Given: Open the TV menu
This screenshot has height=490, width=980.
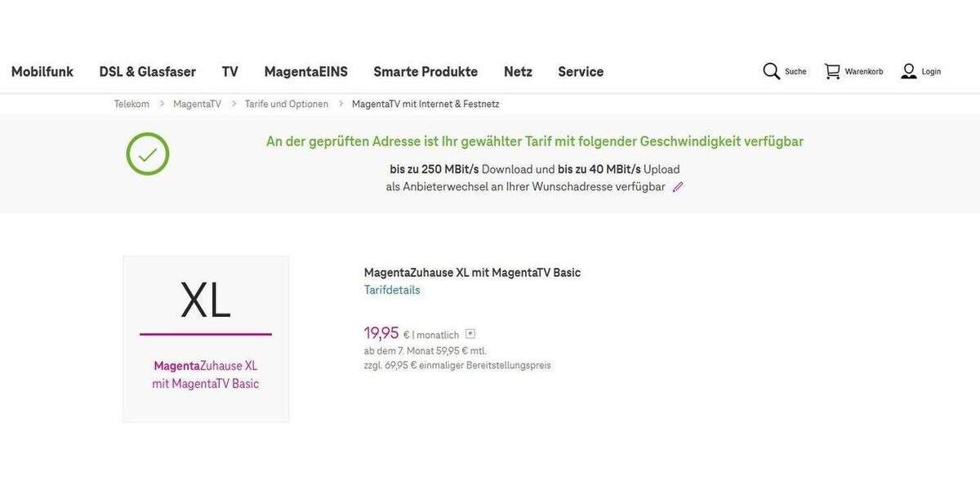Looking at the screenshot, I should [230, 72].
